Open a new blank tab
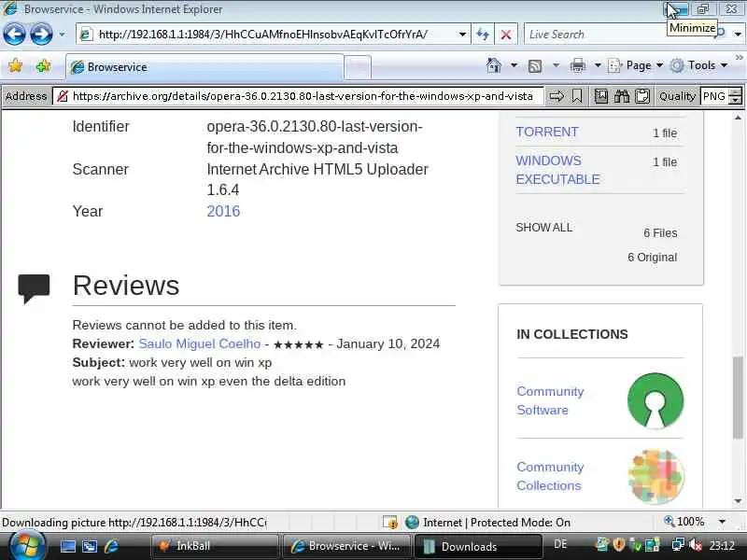 point(358,67)
